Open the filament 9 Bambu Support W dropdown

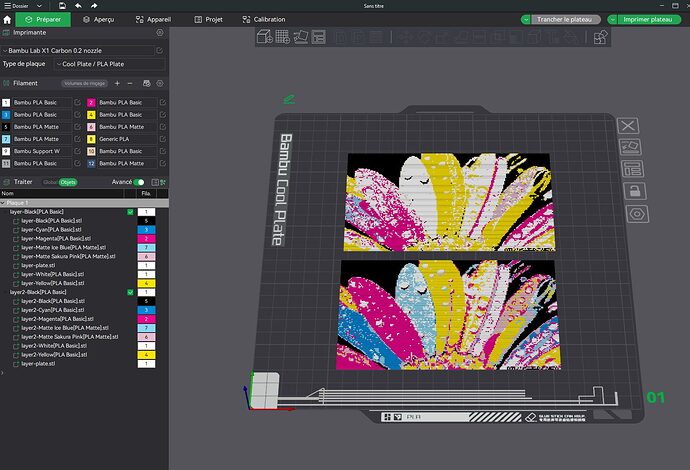(42, 151)
